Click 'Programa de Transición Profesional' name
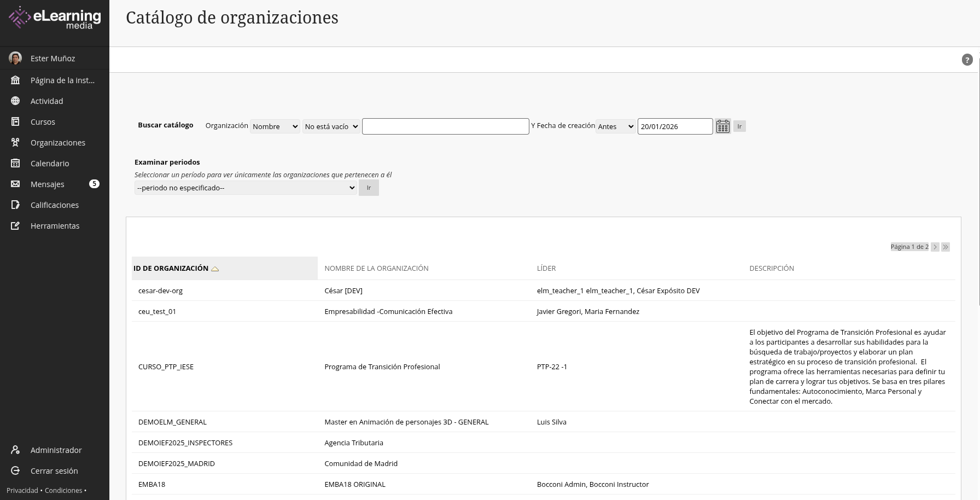 point(382,367)
